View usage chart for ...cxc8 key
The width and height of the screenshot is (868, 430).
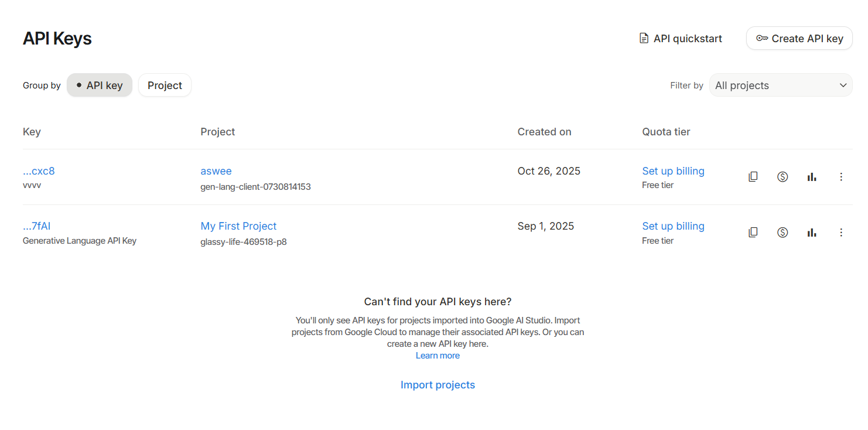pyautogui.click(x=812, y=176)
